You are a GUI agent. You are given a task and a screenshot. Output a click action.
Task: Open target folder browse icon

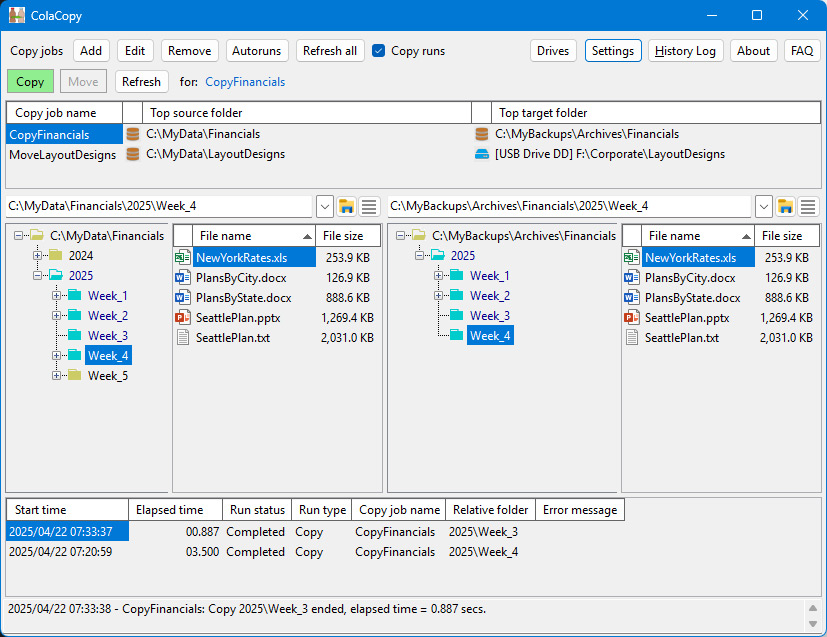[785, 206]
